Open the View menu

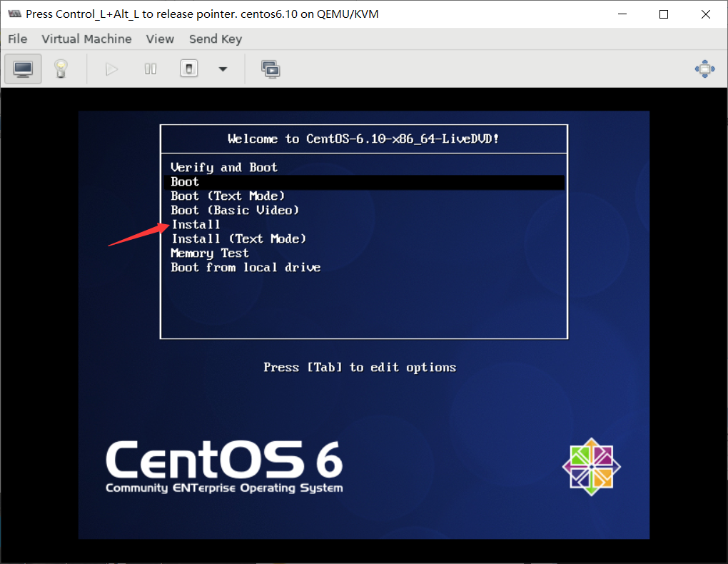(160, 39)
